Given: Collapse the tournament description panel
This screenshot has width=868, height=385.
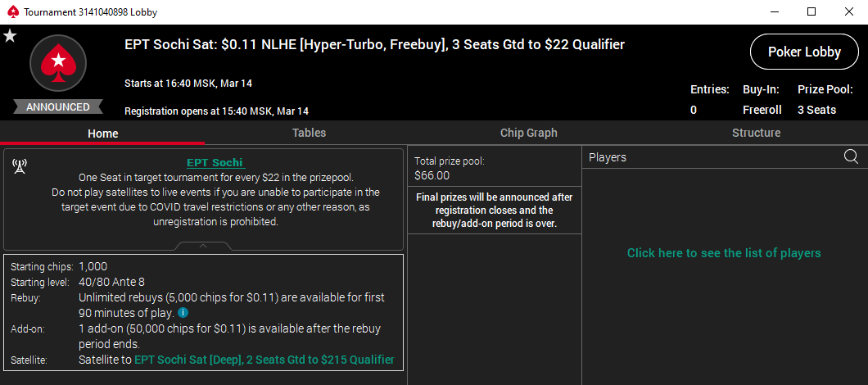Looking at the screenshot, I should 203,245.
